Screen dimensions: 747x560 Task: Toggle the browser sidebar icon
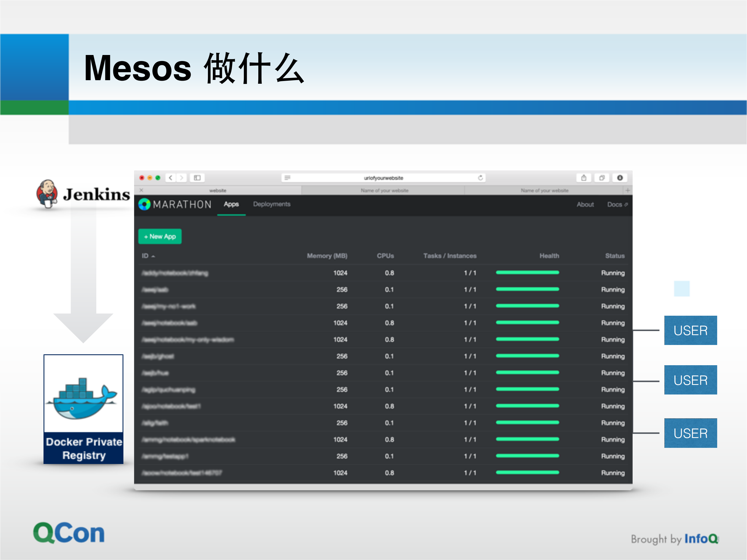(x=197, y=178)
